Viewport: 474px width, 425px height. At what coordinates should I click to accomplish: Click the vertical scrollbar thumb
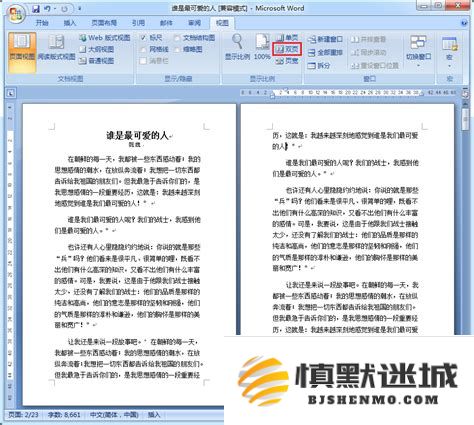click(465, 118)
